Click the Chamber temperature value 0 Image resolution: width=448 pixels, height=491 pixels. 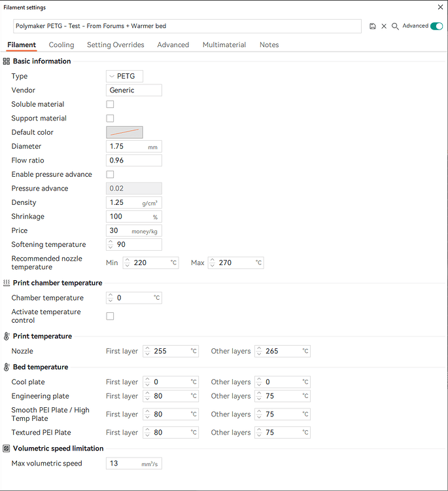pyautogui.click(x=119, y=298)
